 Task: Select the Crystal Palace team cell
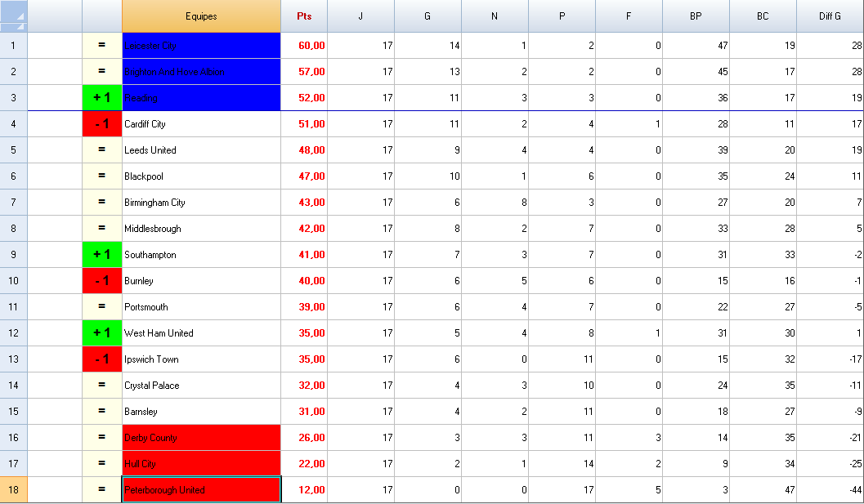point(201,385)
